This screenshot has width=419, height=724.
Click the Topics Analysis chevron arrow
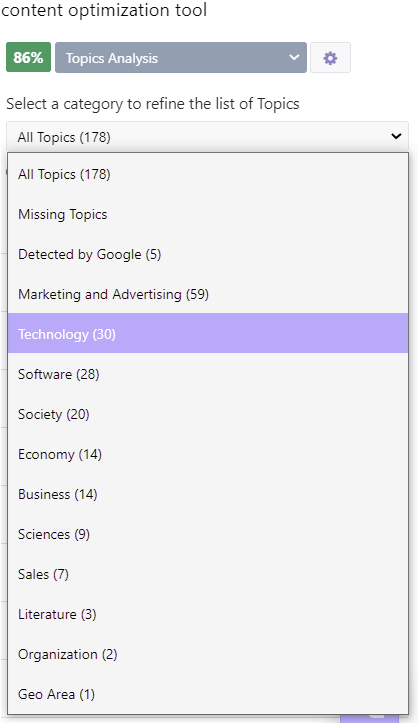(x=294, y=57)
